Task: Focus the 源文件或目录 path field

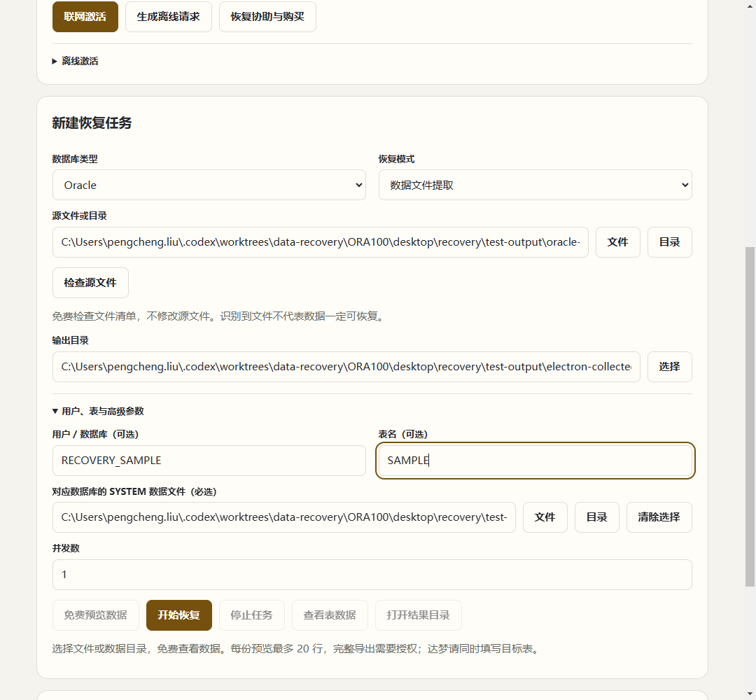Action: click(320, 242)
